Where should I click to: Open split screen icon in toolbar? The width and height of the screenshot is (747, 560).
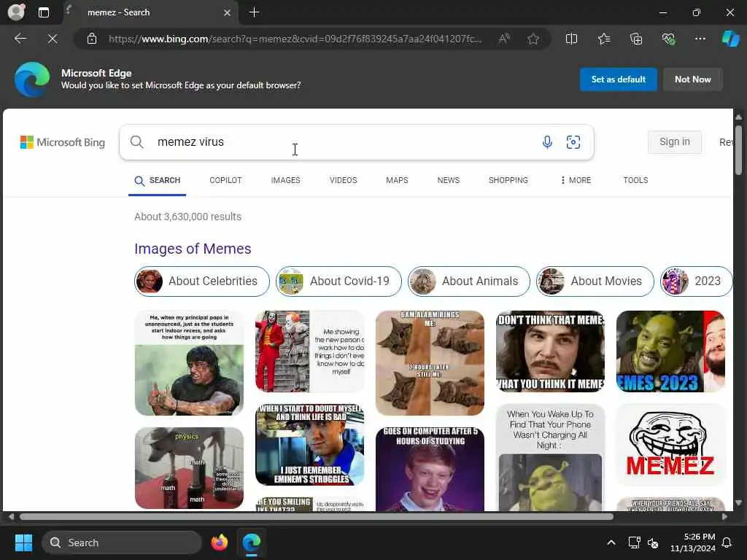click(x=571, y=39)
